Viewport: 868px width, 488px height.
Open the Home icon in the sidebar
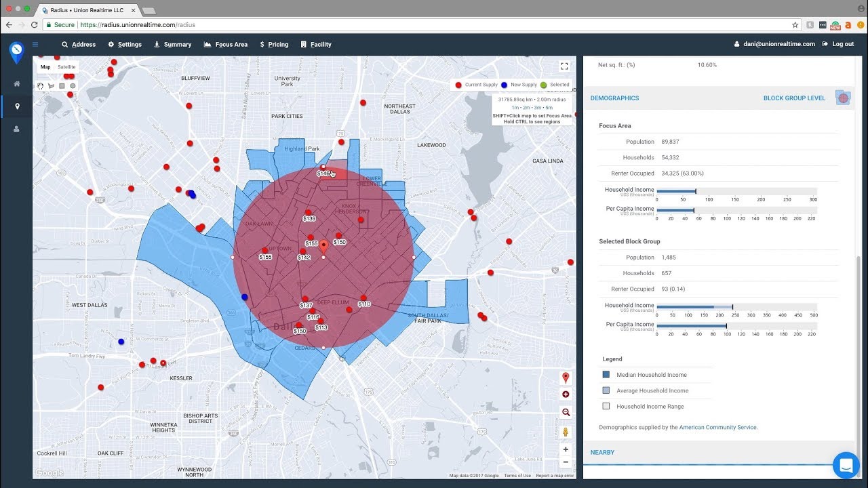tap(17, 84)
